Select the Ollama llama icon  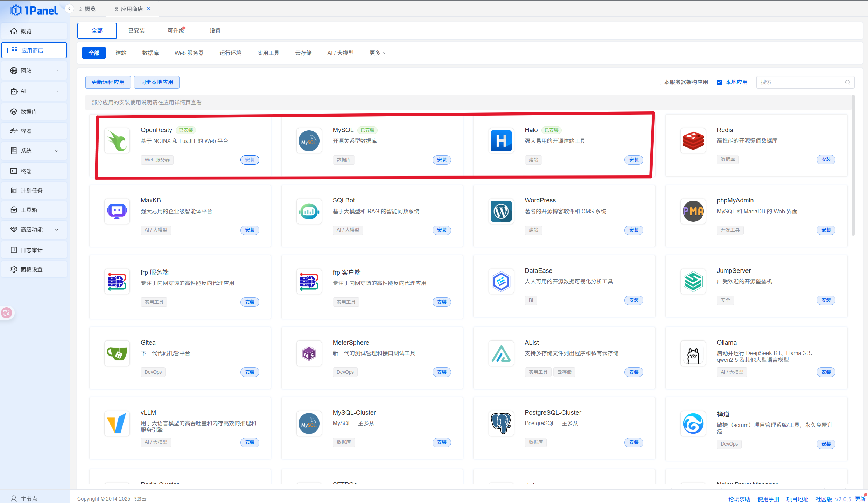tap(693, 353)
